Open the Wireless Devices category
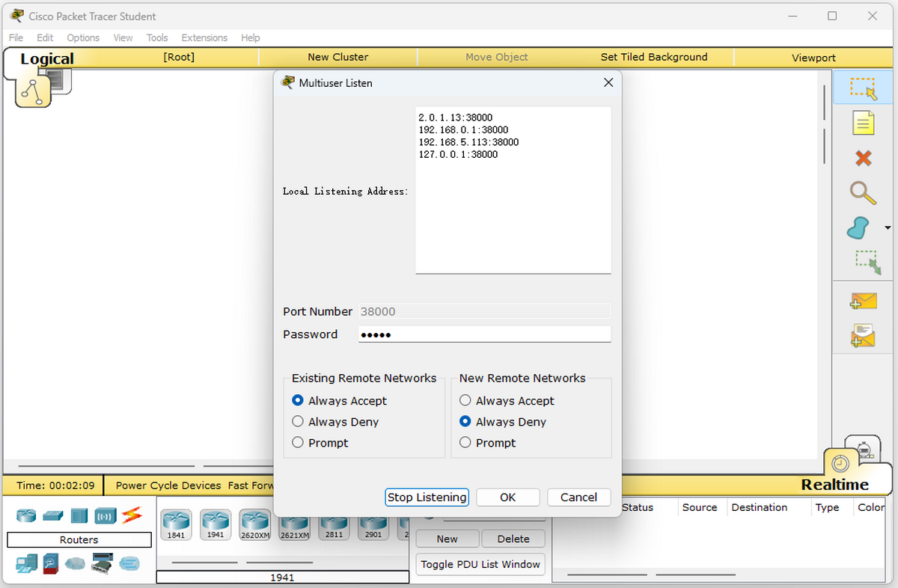Image resolution: width=898 pixels, height=588 pixels. pos(106,515)
